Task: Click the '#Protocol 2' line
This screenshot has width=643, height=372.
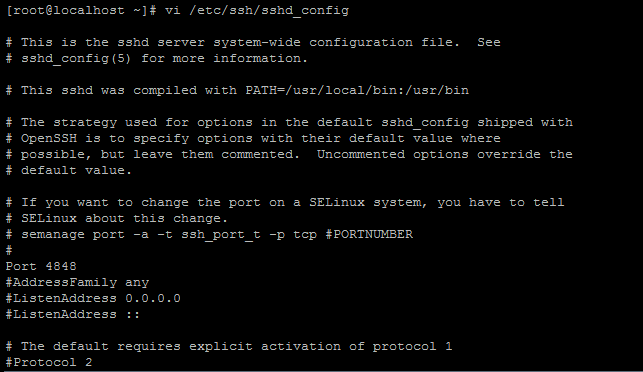Action: [x=49, y=363]
